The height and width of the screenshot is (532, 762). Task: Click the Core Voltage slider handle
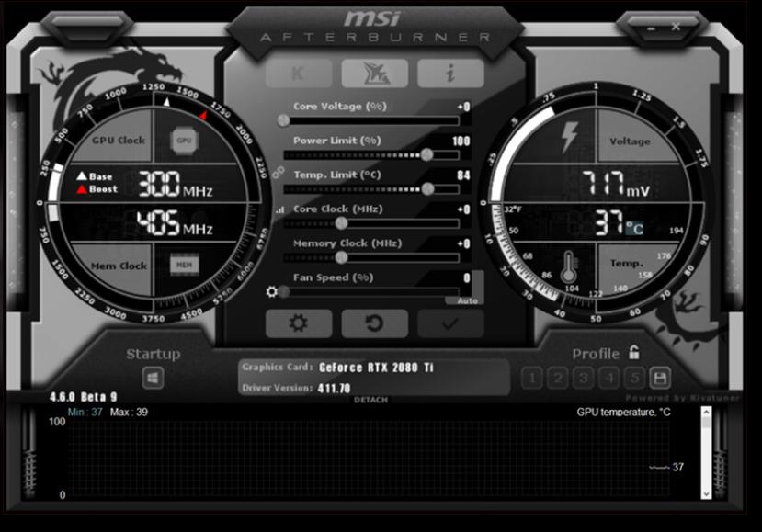(x=283, y=120)
